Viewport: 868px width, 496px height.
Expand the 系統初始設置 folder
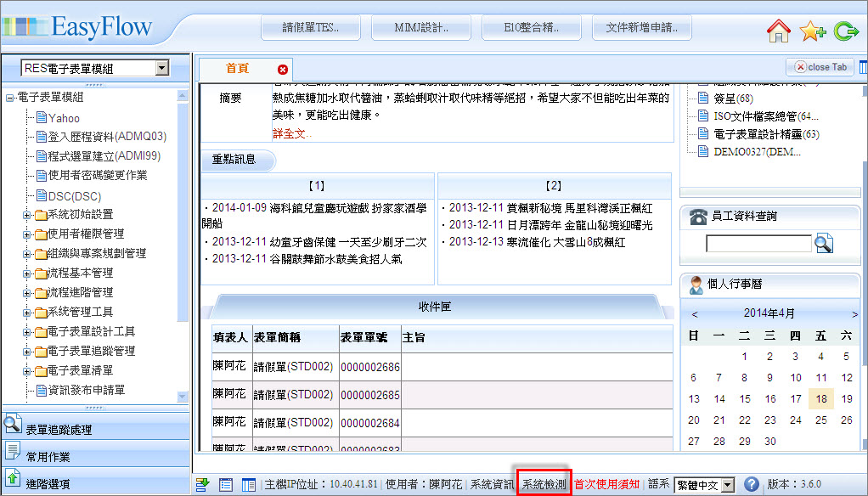pos(28,215)
